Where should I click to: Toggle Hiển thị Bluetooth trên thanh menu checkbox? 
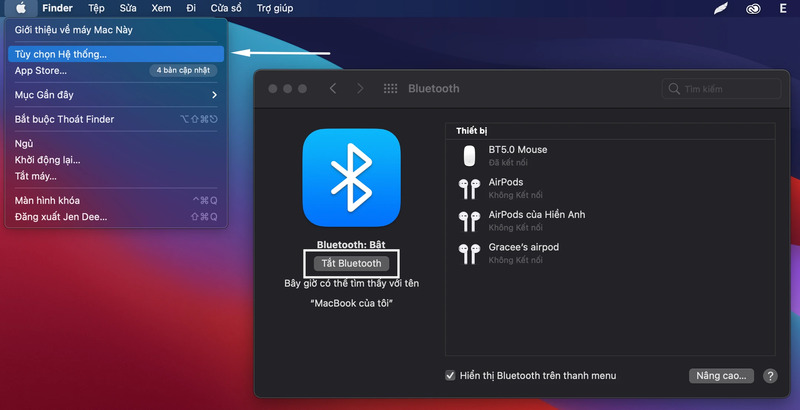450,376
